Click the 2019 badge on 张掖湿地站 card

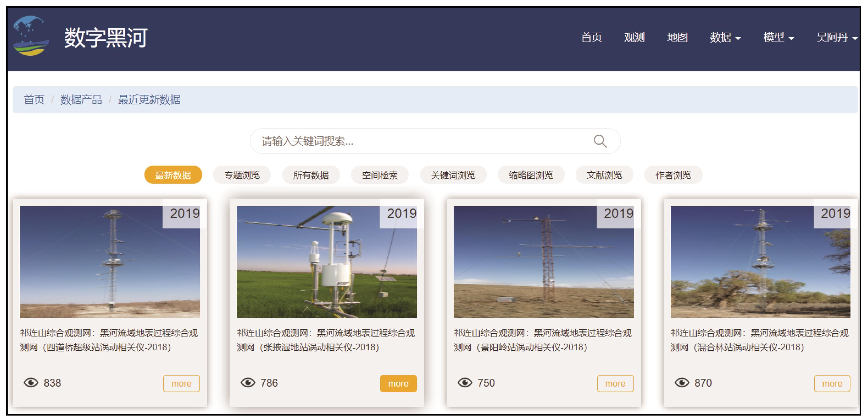[x=401, y=213]
